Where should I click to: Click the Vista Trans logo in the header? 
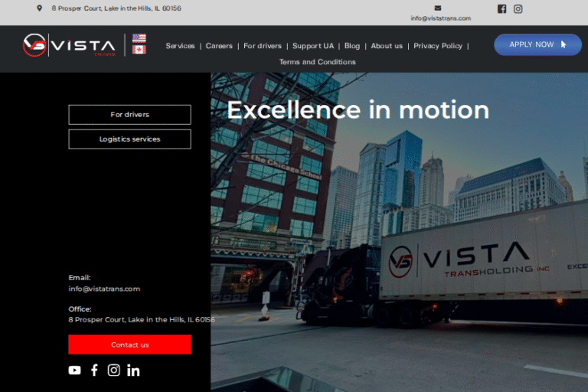click(69, 45)
